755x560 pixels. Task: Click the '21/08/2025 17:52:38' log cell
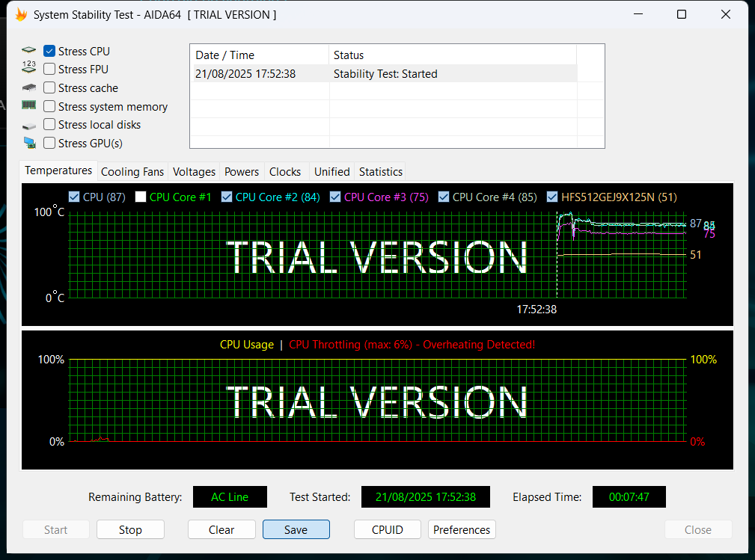pos(245,73)
